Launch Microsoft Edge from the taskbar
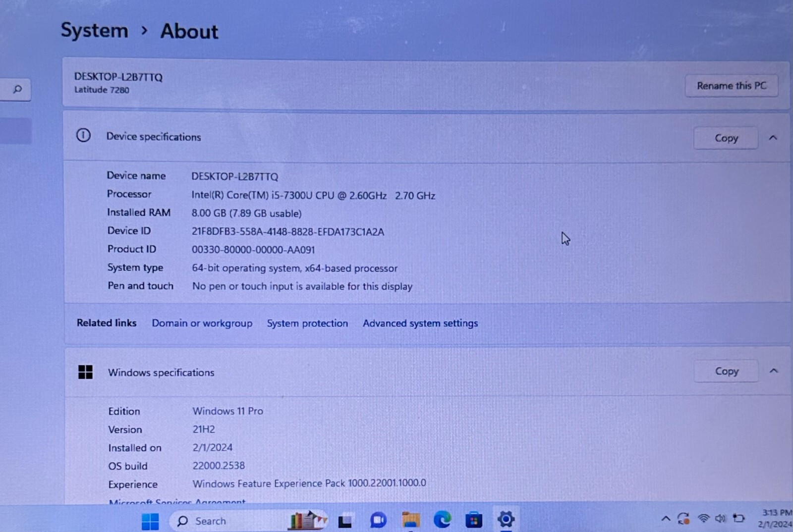Image resolution: width=793 pixels, height=532 pixels. (442, 520)
